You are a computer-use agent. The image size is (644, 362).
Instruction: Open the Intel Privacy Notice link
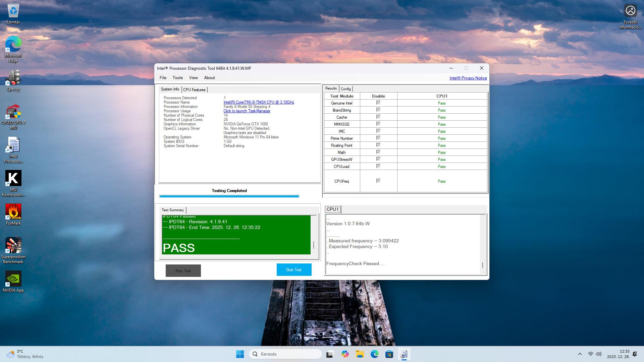pyautogui.click(x=468, y=78)
